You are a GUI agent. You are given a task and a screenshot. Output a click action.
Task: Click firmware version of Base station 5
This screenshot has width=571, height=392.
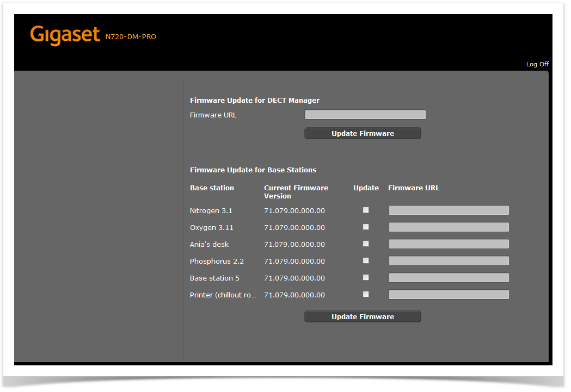(x=294, y=278)
